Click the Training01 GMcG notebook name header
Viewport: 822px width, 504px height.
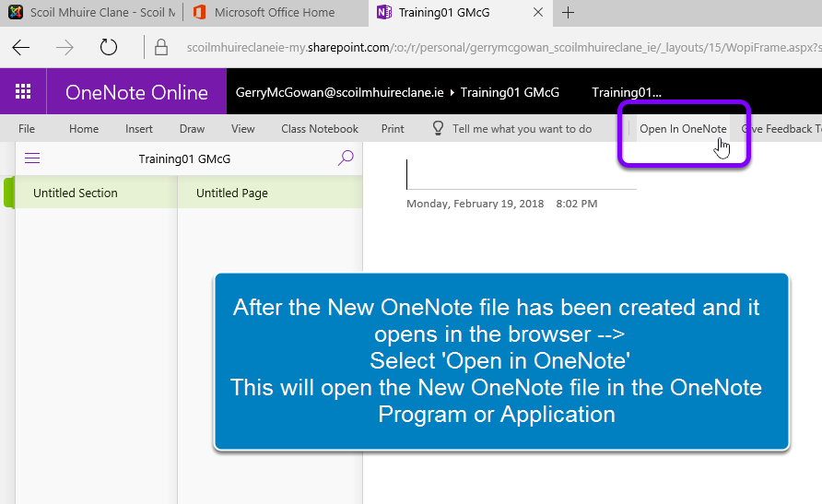184,158
